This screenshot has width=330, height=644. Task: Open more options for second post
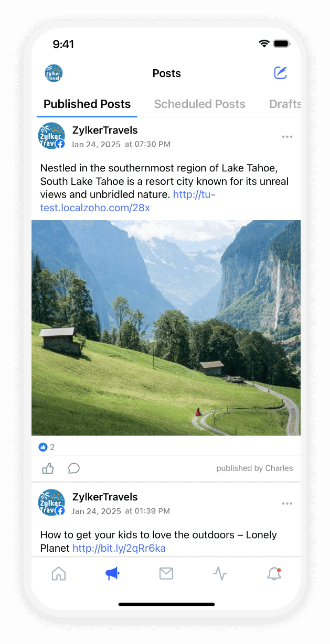point(287,504)
